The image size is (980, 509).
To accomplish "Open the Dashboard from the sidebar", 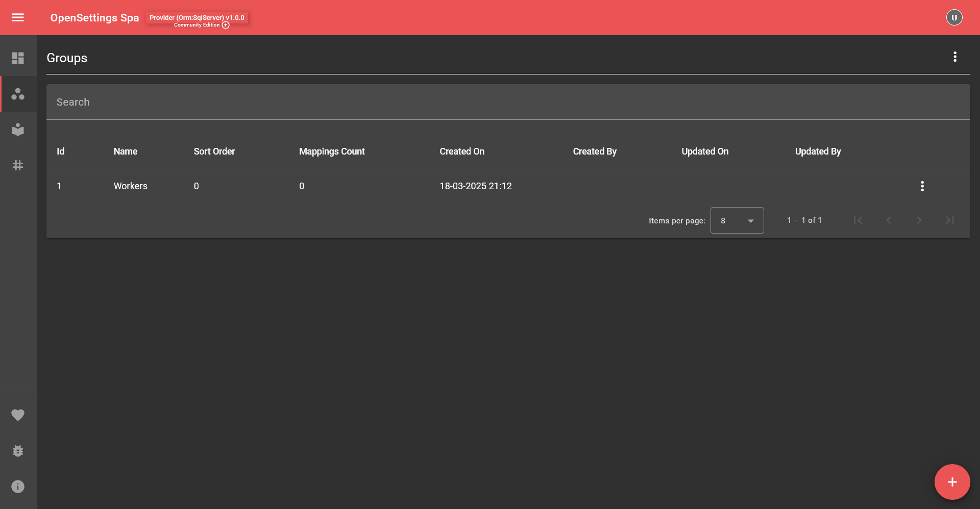I will click(18, 58).
